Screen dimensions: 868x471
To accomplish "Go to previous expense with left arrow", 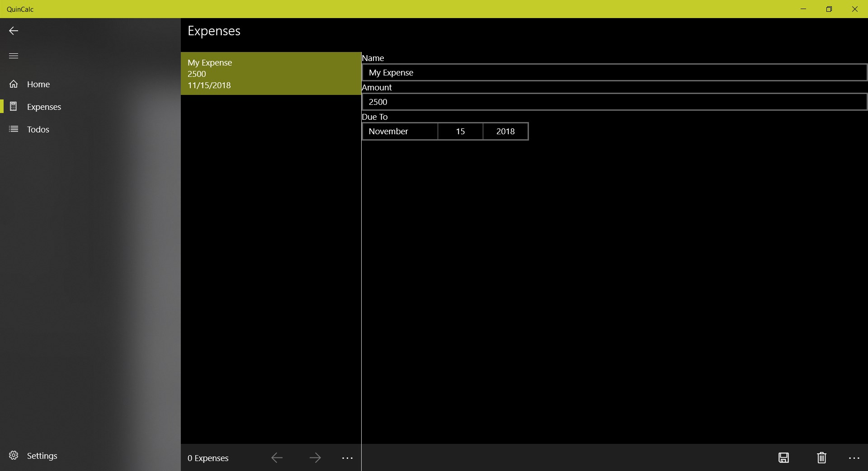I will [x=277, y=458].
